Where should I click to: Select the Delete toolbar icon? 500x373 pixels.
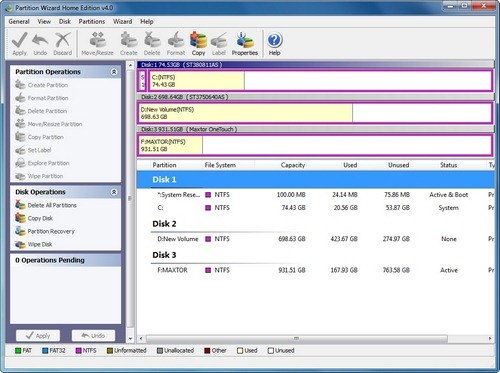[x=152, y=44]
